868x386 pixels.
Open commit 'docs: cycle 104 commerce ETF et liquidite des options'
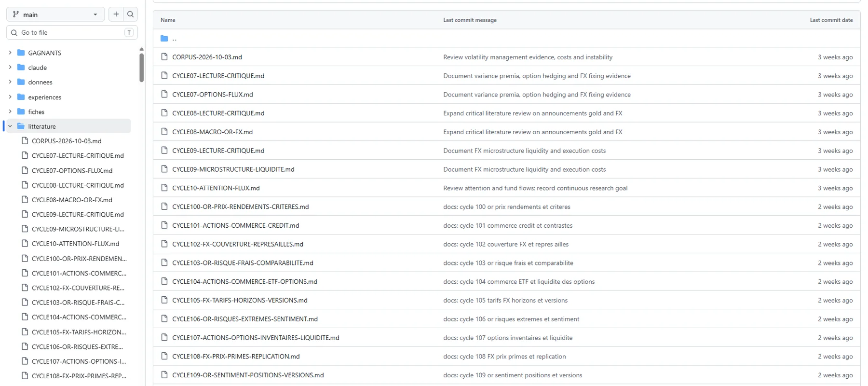pos(519,281)
